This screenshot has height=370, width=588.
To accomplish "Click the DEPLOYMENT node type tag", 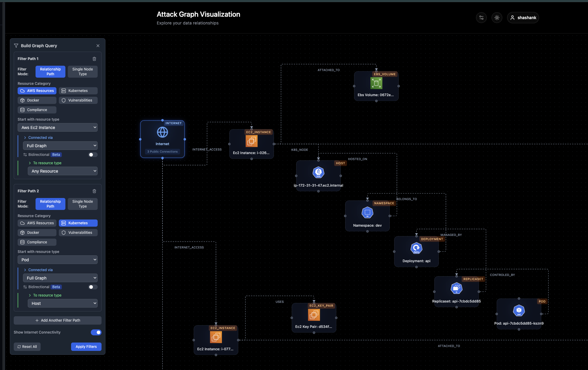I will coord(432,239).
